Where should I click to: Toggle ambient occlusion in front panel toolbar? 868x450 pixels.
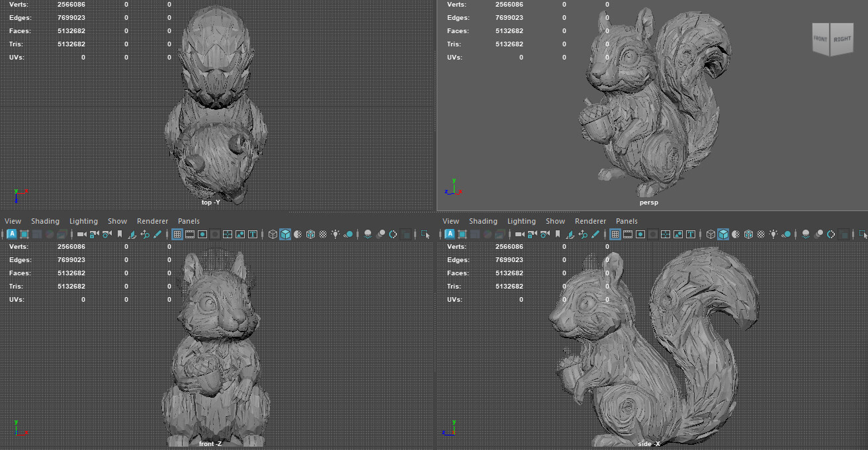(x=368, y=234)
